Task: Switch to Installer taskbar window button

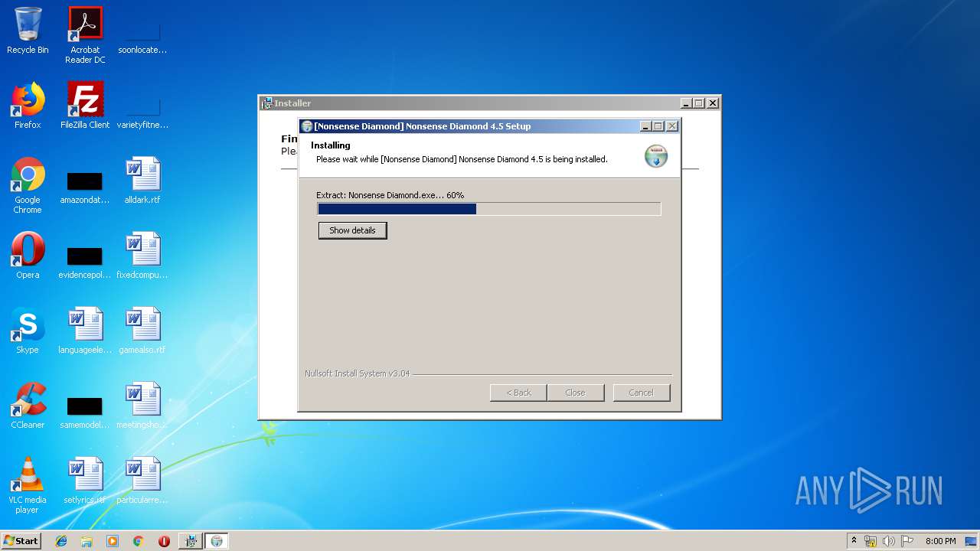Action: [x=191, y=541]
